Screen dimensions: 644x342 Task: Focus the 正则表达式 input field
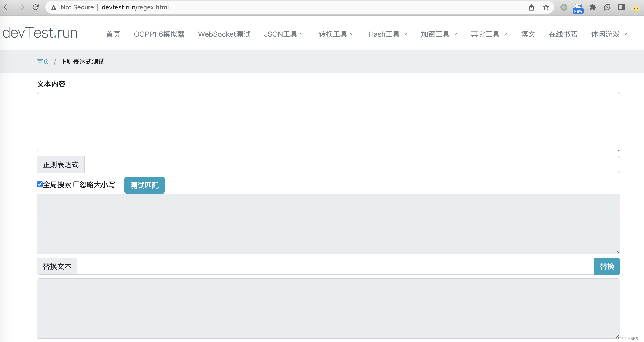click(352, 164)
